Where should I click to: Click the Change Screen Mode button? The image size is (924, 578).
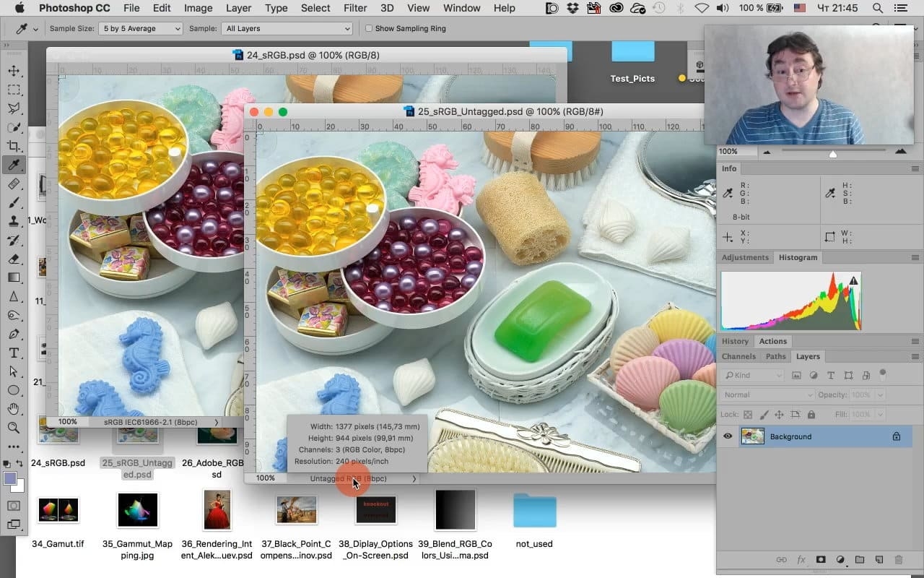click(14, 525)
